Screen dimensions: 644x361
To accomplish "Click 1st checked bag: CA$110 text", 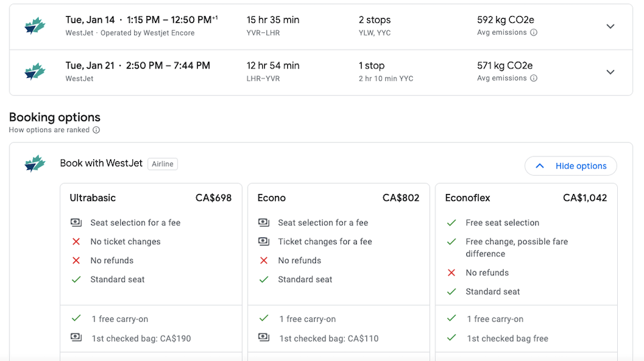I will tap(329, 338).
